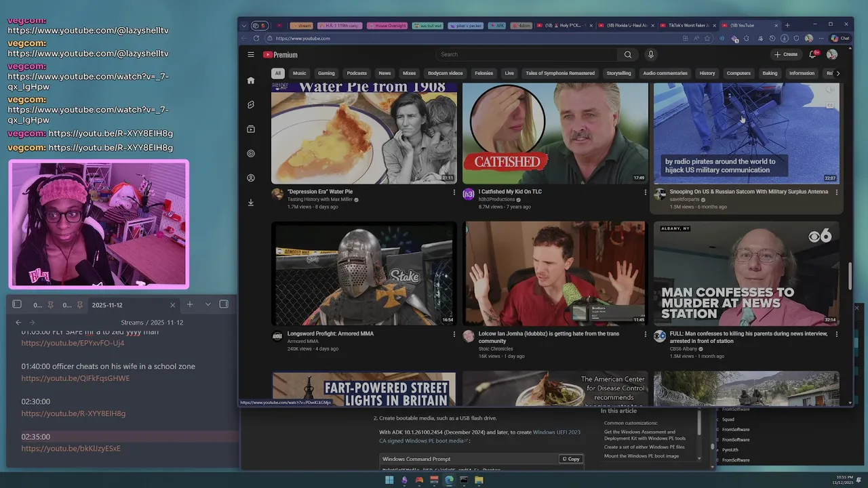Click Tasting History channel avatar
868x488 pixels.
(x=277, y=195)
